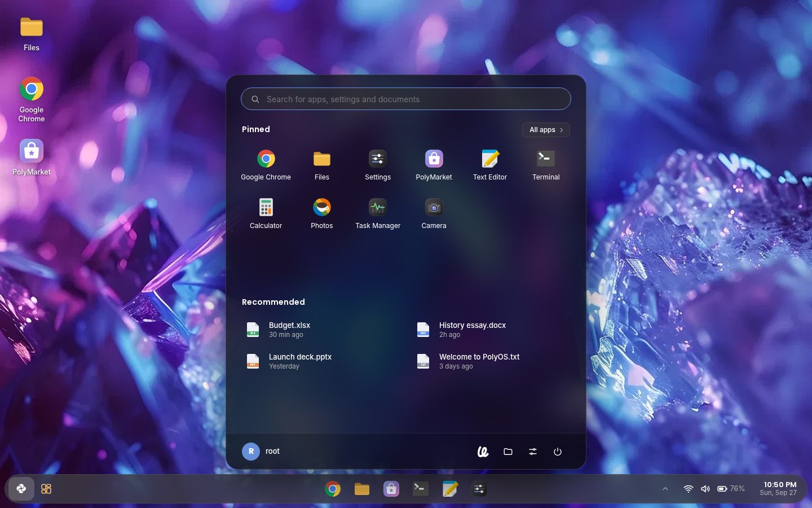The image size is (812, 508).
Task: Open PolyMarket from the taskbar
Action: pos(391,489)
